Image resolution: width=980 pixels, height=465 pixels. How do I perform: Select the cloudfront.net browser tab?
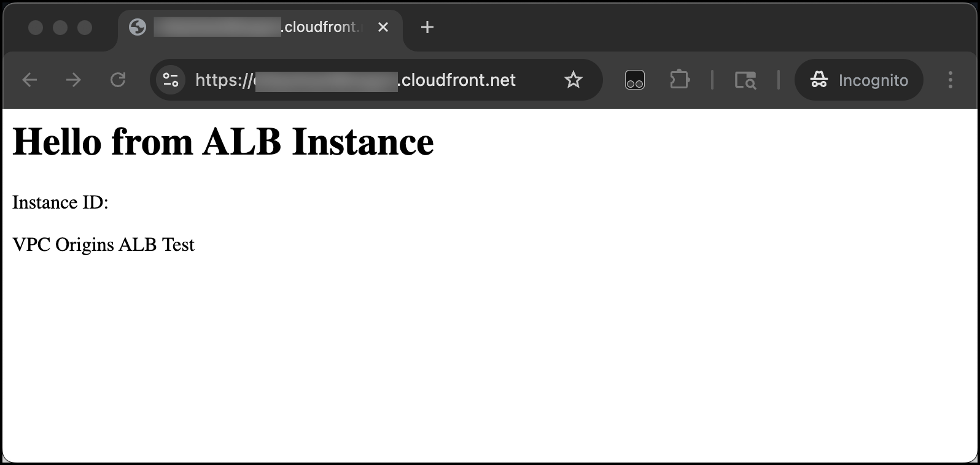[x=258, y=27]
